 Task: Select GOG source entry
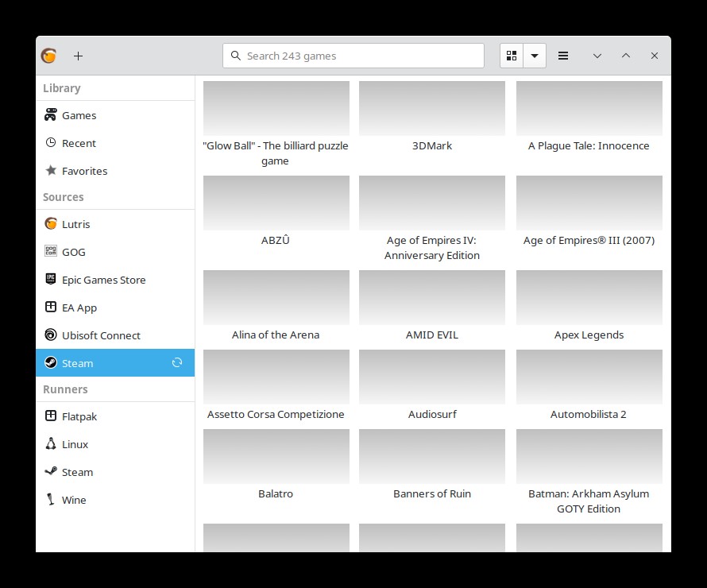pos(115,252)
